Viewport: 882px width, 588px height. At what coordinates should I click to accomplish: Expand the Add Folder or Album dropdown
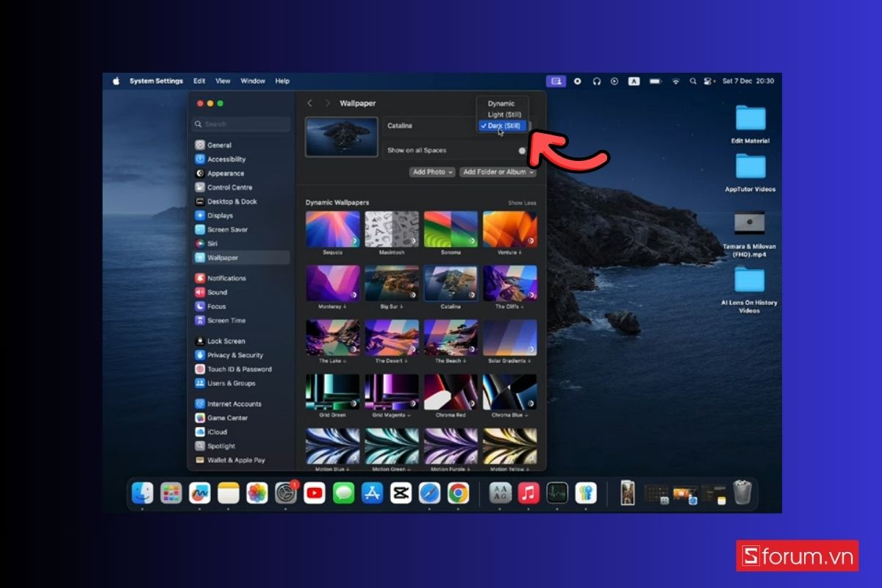[498, 172]
